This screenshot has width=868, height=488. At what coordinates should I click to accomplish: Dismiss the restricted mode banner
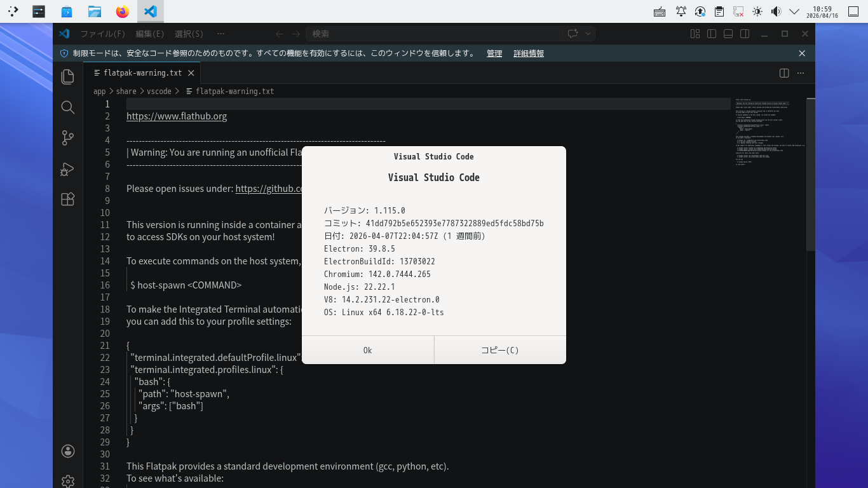pos(802,53)
